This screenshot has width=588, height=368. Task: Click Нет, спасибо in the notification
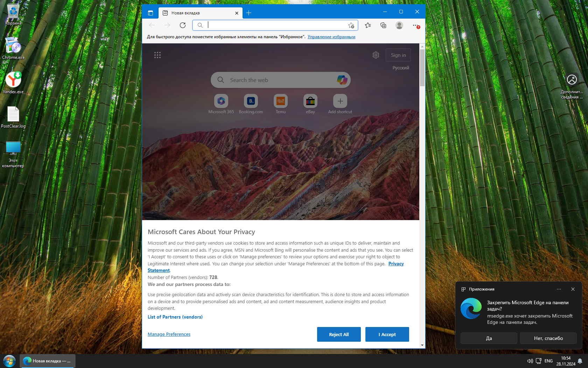(x=548, y=338)
